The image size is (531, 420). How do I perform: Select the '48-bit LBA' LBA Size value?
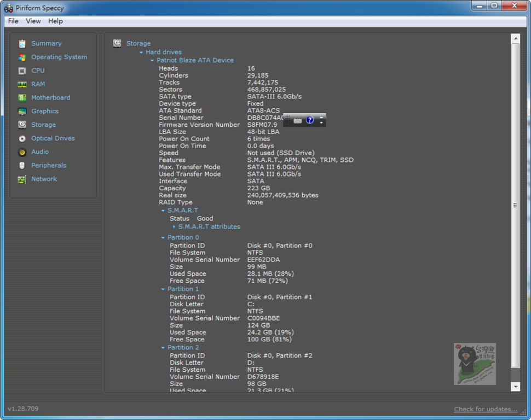263,132
